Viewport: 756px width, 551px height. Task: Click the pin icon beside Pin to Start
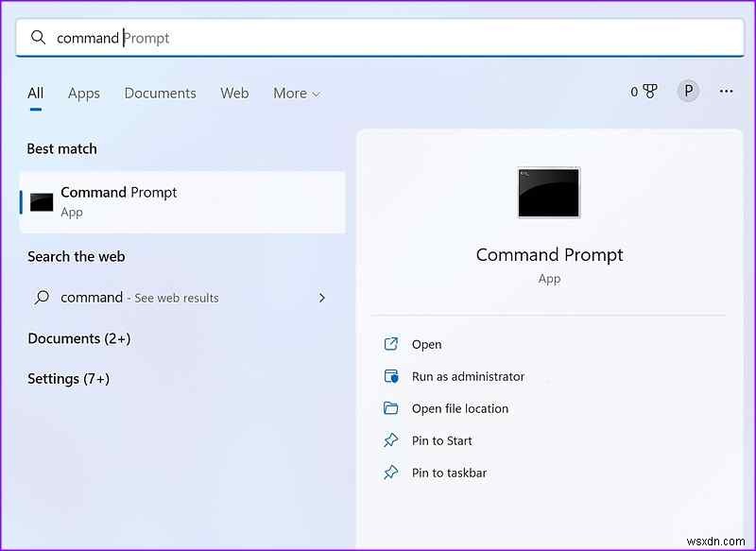(x=391, y=440)
